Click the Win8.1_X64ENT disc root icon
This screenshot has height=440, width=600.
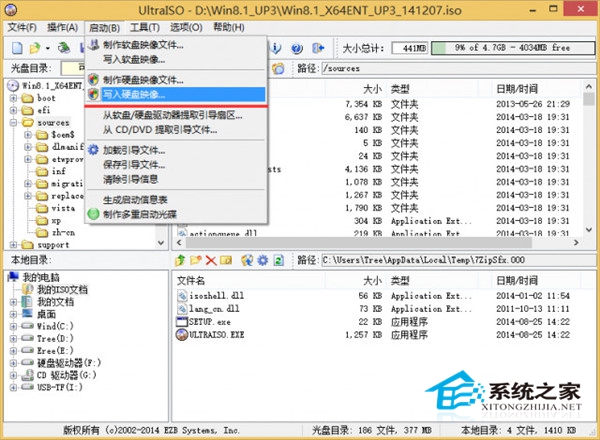point(13,85)
